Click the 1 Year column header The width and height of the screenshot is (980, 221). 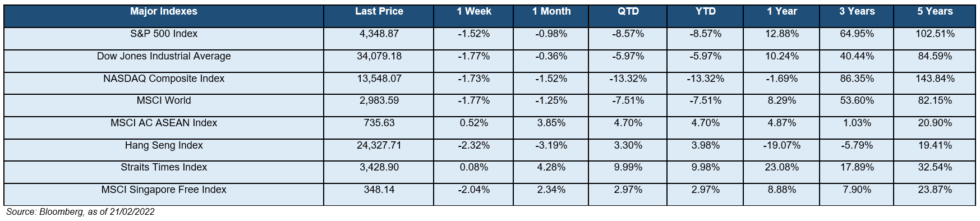pos(781,12)
